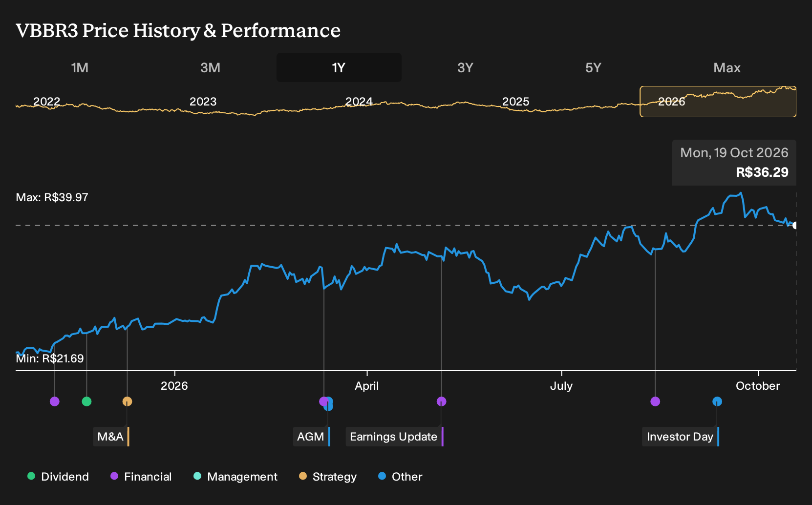Jump to 2022 in overview timeline
Image resolution: width=812 pixels, height=505 pixels.
pyautogui.click(x=46, y=102)
